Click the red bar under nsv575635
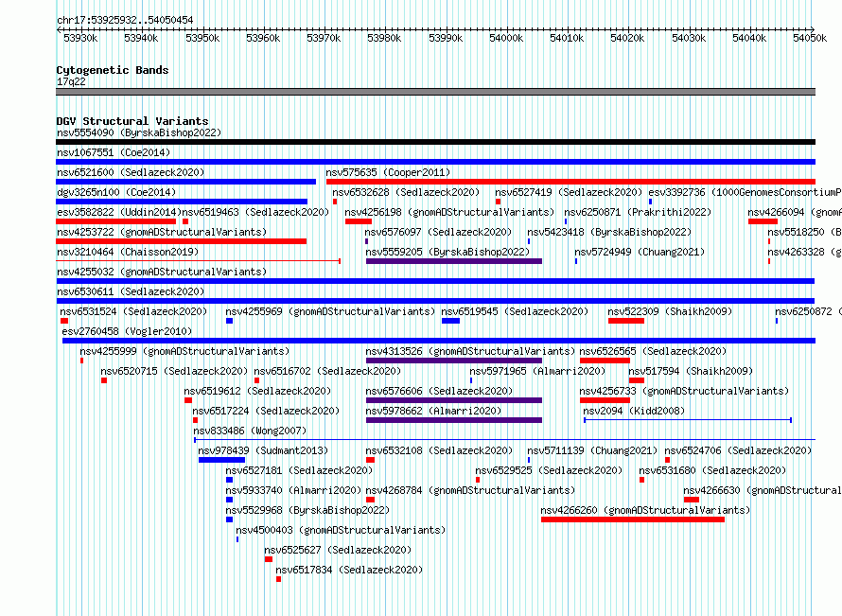Image resolution: width=842 pixels, height=616 pixels. 570,182
